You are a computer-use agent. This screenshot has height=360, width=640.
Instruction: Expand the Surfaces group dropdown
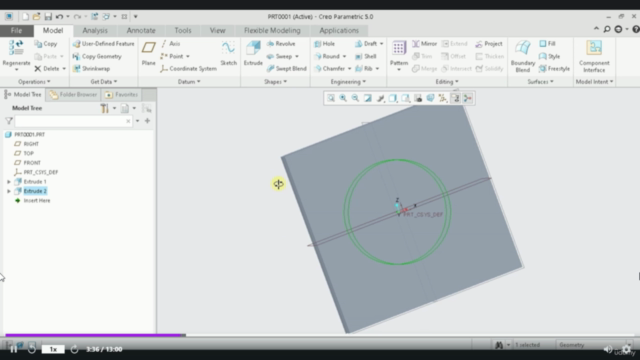coord(540,82)
